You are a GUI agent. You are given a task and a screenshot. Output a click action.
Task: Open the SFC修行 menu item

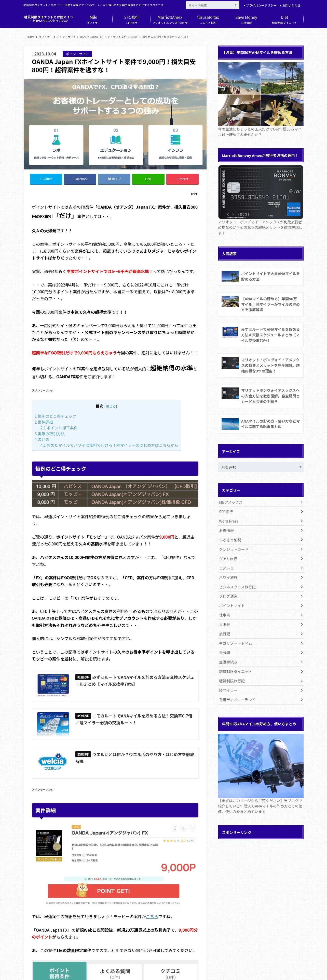pos(132,19)
